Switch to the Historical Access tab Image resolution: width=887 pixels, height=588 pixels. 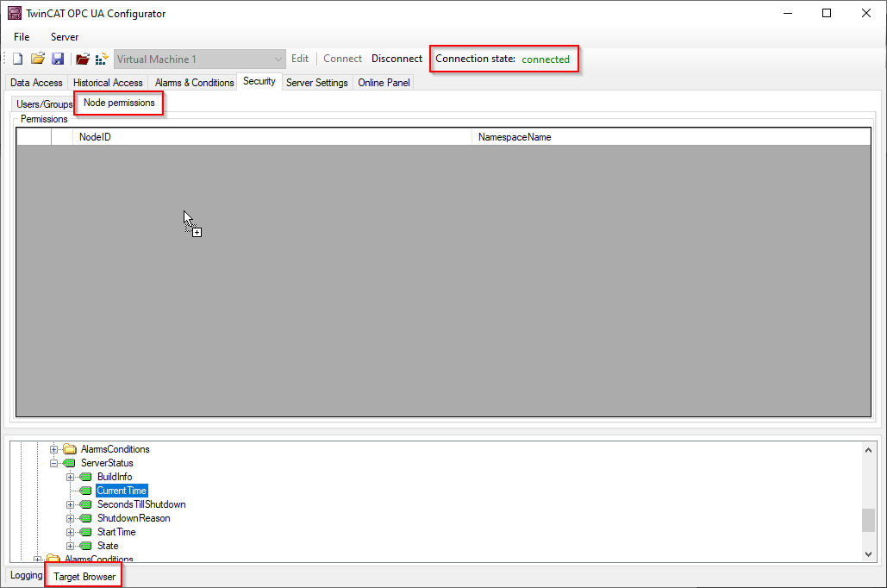point(108,83)
